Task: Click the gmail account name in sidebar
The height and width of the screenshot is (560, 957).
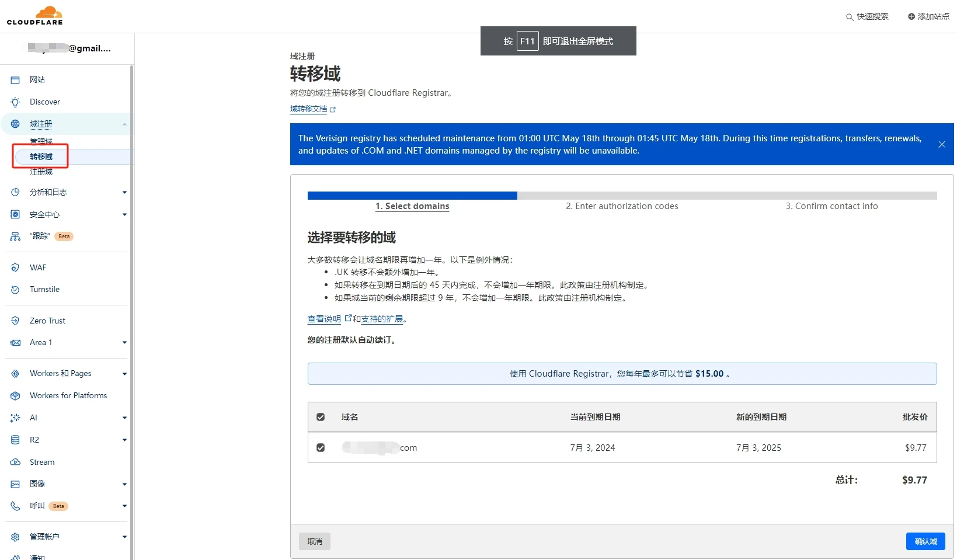Action: pos(69,48)
